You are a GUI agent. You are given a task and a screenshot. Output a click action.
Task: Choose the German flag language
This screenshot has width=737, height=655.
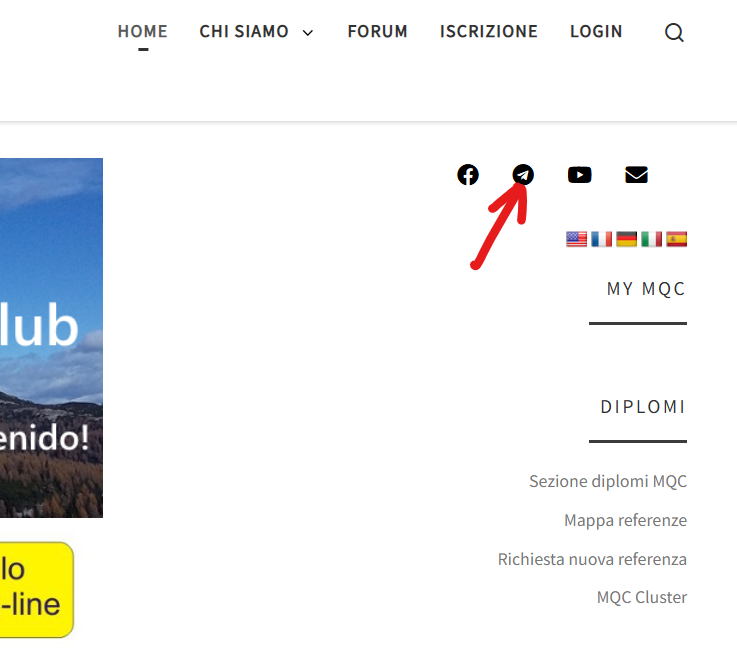(x=627, y=239)
